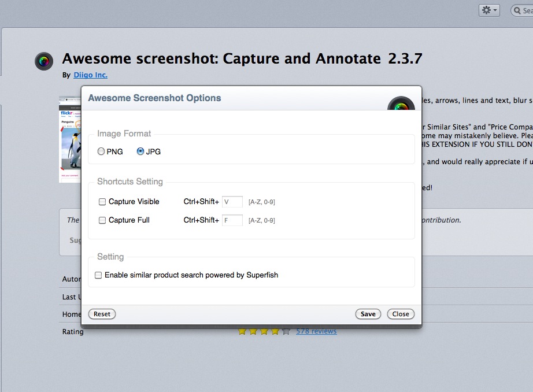Open the gear settings dropdown menu
The image size is (533, 392).
(489, 10)
